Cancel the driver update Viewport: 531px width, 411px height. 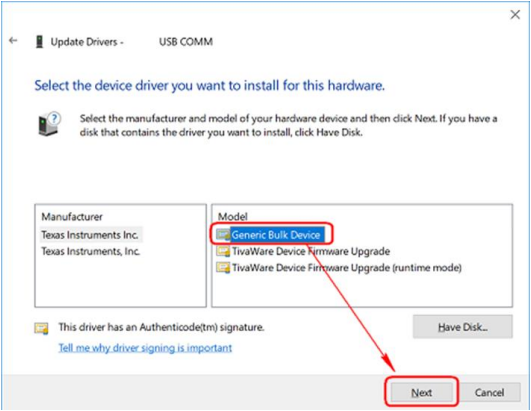pyautogui.click(x=489, y=392)
